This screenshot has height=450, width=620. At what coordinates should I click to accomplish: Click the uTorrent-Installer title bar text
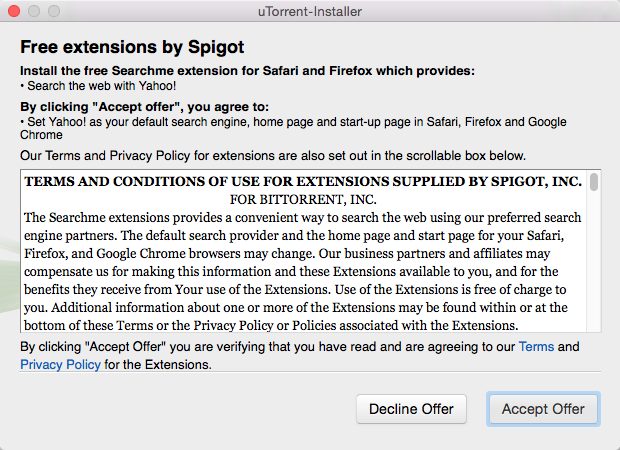[x=309, y=10]
